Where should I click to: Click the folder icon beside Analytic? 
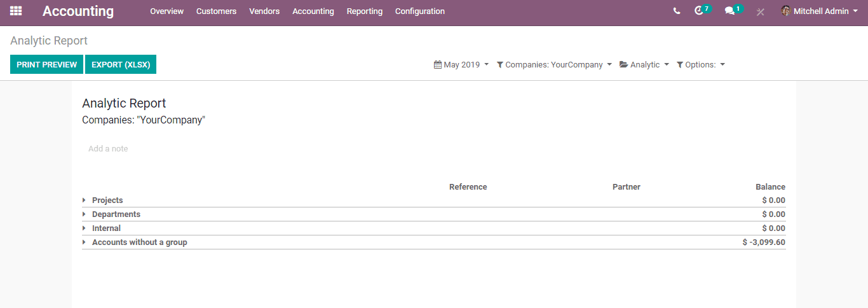(x=624, y=64)
